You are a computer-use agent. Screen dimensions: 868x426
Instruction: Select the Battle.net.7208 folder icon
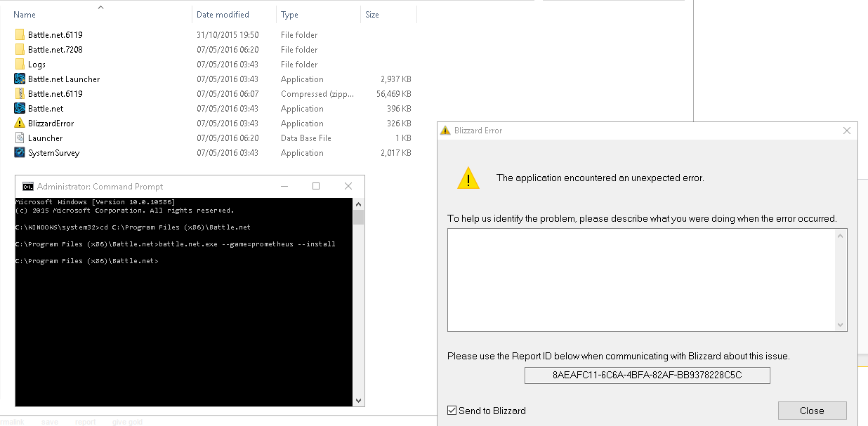coord(20,50)
